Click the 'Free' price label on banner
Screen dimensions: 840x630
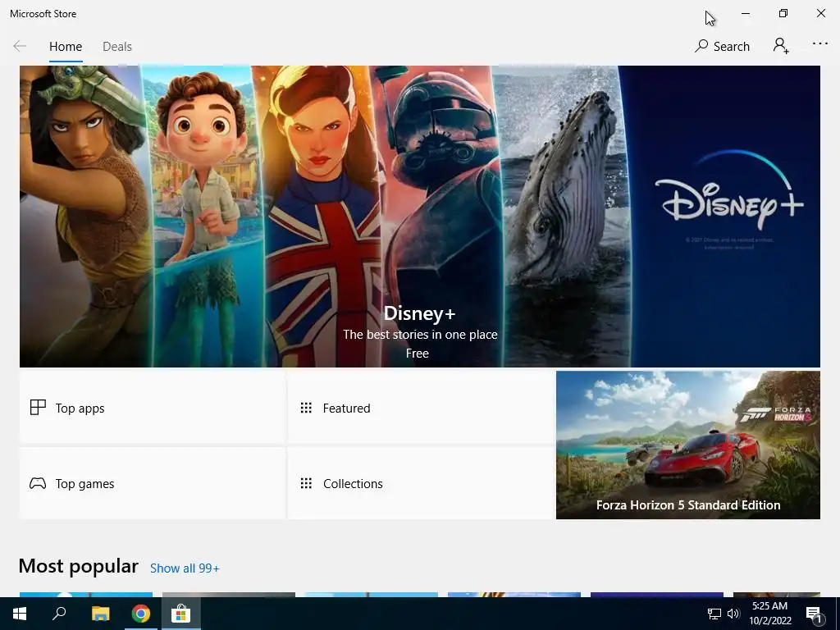click(418, 354)
